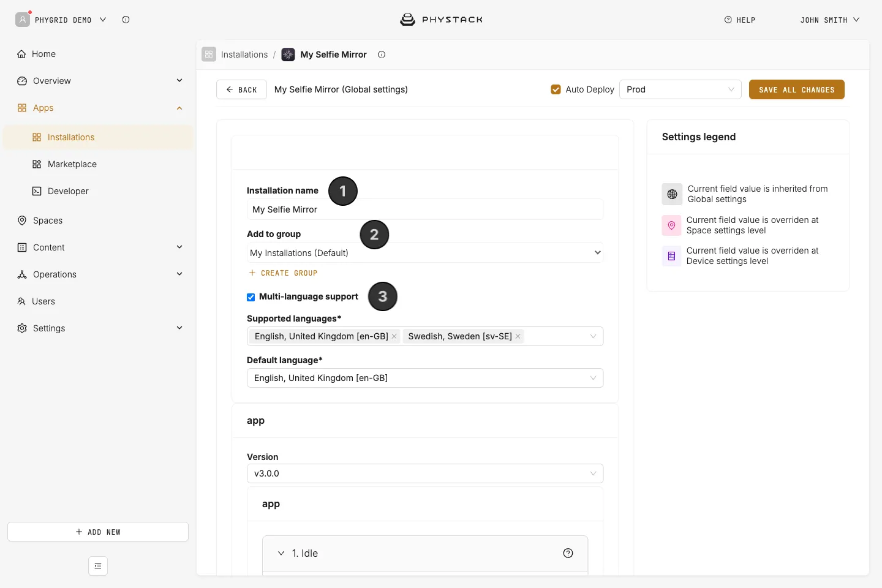Click the Back button
The height and width of the screenshot is (588, 882).
241,89
